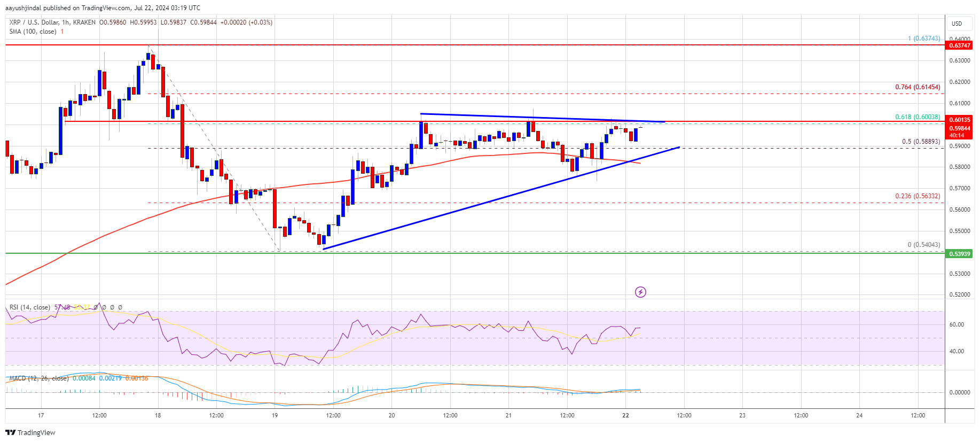Click 0.61000 on the price axis
Viewport: 980px width, 442px height.
coord(959,103)
